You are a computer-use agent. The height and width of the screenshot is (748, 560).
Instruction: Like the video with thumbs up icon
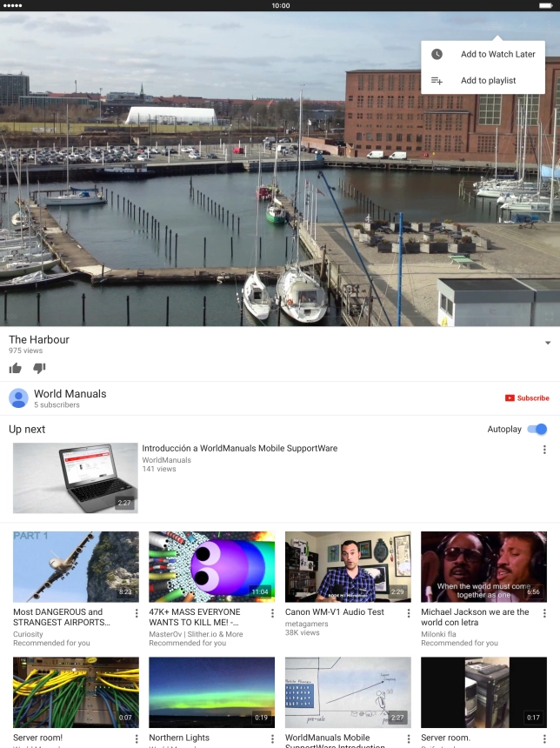point(16,368)
